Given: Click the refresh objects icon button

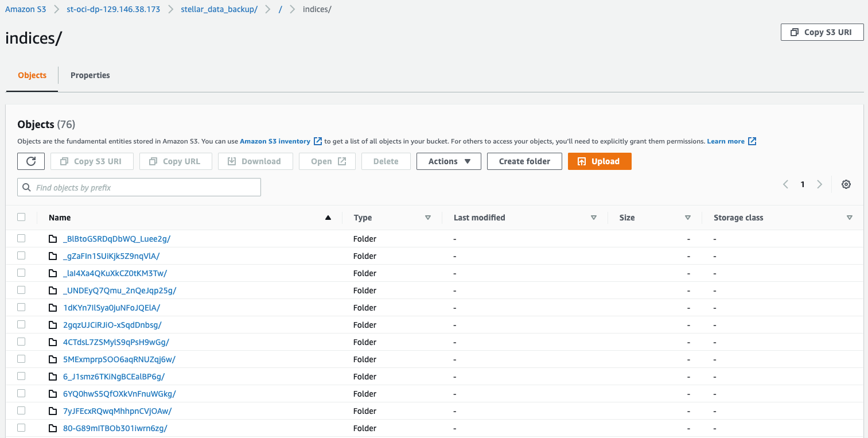Looking at the screenshot, I should pyautogui.click(x=31, y=161).
